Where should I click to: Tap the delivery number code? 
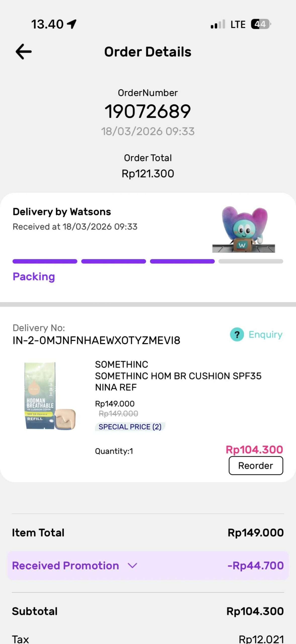pos(96,340)
